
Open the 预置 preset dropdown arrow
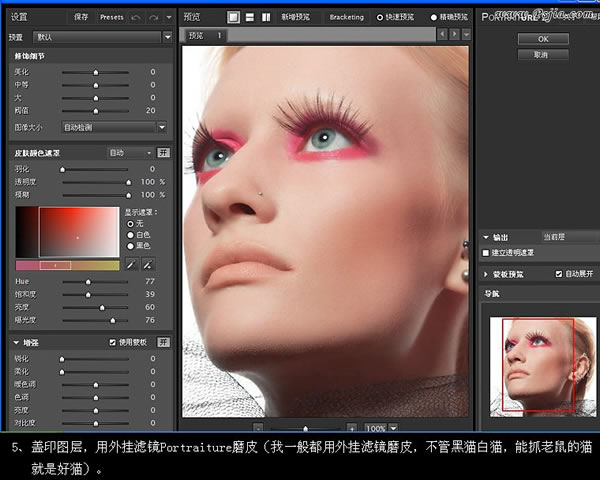click(x=167, y=37)
